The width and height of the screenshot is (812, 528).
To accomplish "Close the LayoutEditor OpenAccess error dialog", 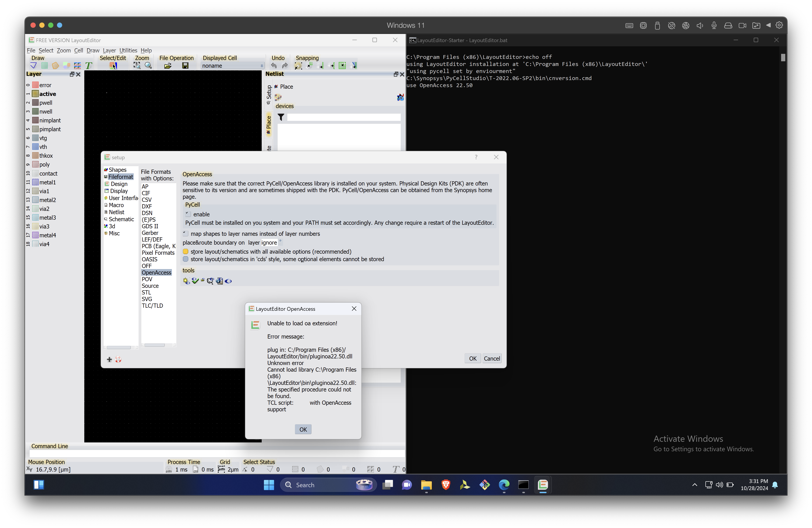I will (x=354, y=309).
